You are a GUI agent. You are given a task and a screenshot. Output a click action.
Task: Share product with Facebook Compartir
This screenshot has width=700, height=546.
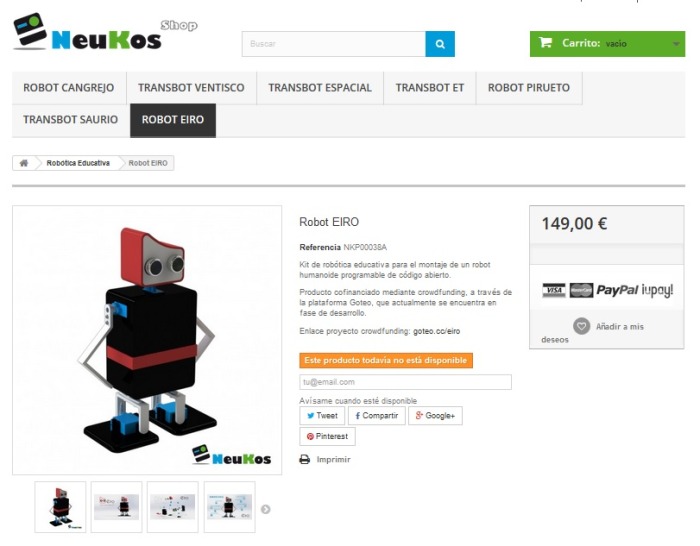click(x=377, y=416)
